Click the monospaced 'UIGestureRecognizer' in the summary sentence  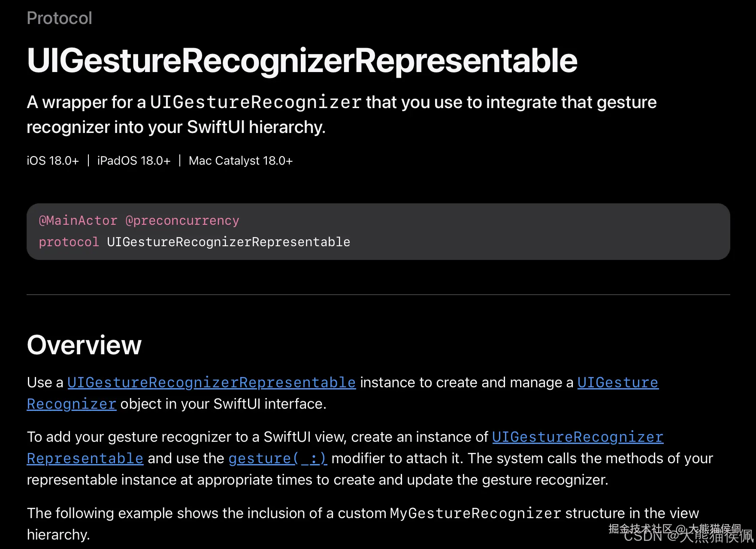256,103
